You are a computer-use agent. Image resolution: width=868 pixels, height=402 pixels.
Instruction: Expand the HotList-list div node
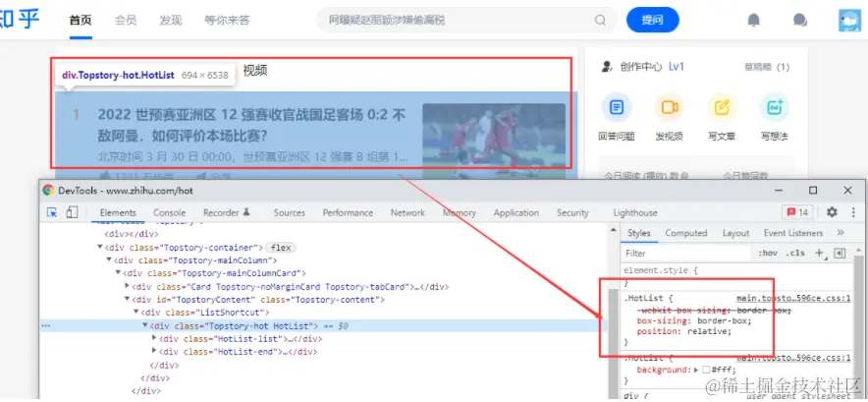tap(154, 338)
